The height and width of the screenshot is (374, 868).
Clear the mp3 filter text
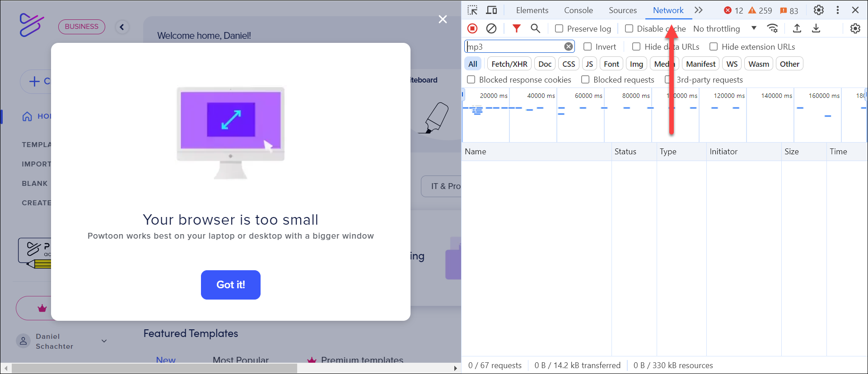tap(569, 46)
